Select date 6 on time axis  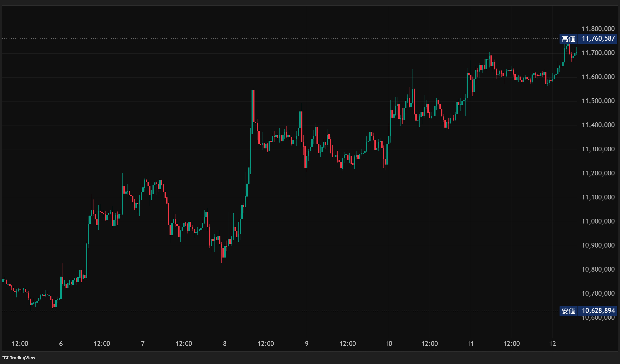61,344
